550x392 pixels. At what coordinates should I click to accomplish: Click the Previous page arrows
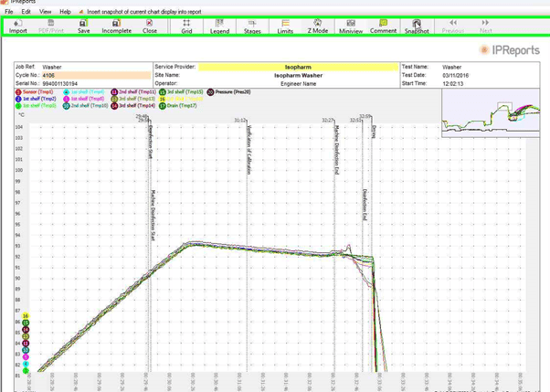pyautogui.click(x=453, y=26)
